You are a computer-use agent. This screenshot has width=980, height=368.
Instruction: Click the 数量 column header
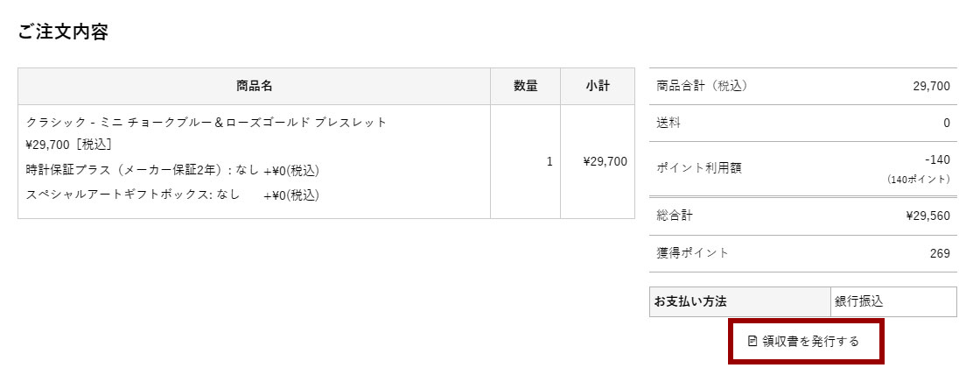(525, 86)
